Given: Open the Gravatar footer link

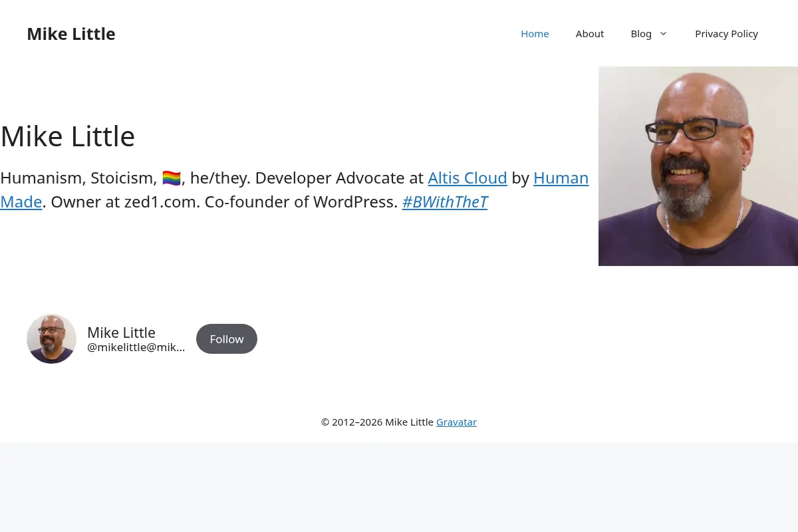Looking at the screenshot, I should (x=456, y=422).
